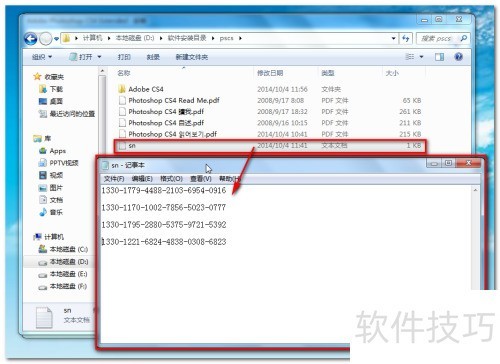Click the 打开 toolbar button
Viewport: 500px width, 364px height.
tap(81, 57)
